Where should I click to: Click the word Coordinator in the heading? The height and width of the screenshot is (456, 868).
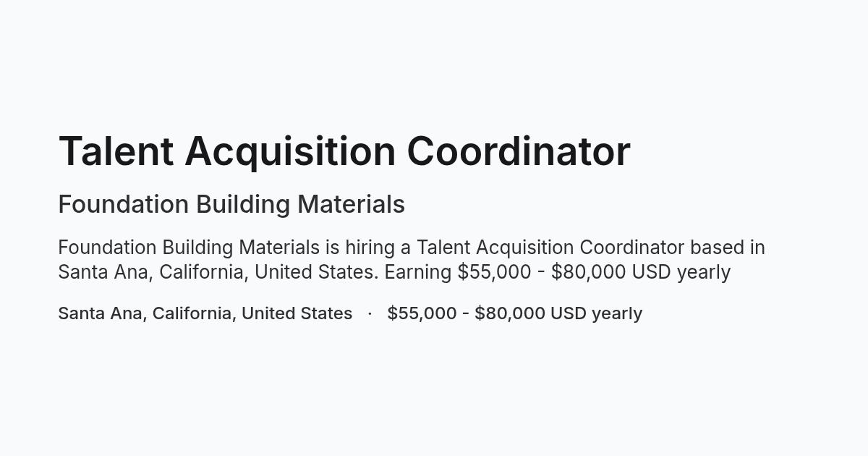pyautogui.click(x=518, y=152)
